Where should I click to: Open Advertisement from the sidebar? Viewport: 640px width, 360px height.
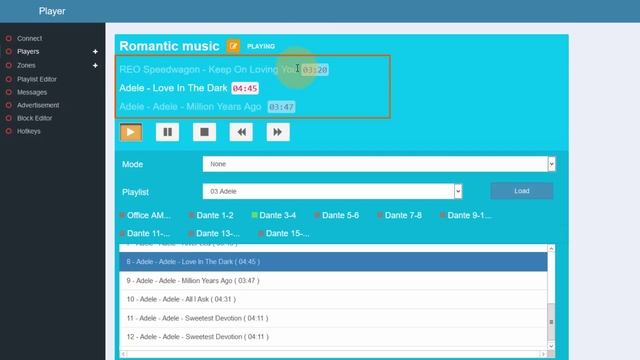pos(38,105)
